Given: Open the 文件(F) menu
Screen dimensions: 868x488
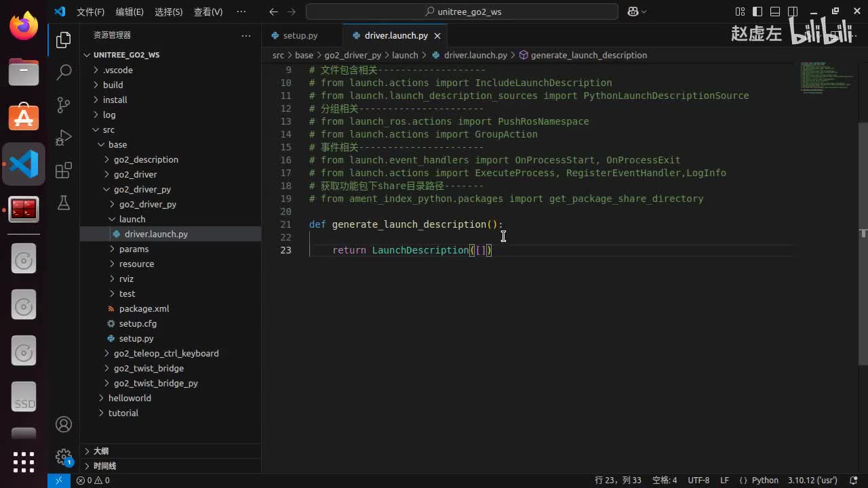Looking at the screenshot, I should tap(90, 12).
